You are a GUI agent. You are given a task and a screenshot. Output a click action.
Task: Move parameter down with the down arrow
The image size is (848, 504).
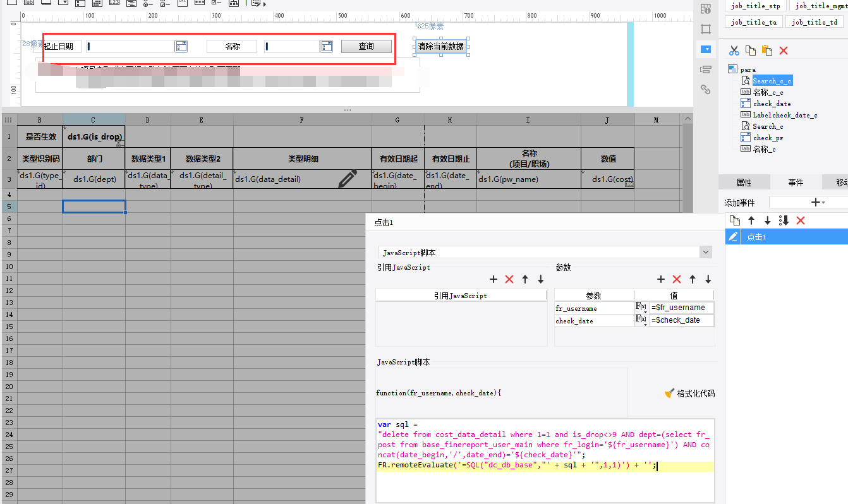pos(708,279)
